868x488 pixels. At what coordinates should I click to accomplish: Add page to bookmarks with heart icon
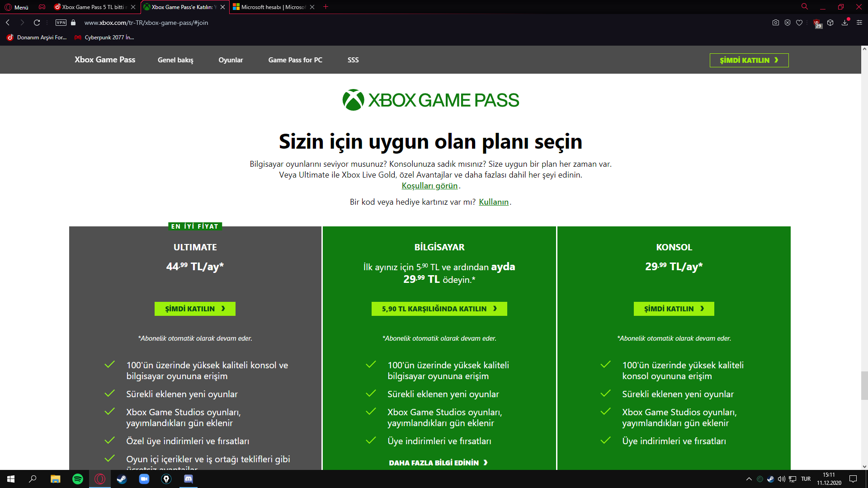pos(799,23)
